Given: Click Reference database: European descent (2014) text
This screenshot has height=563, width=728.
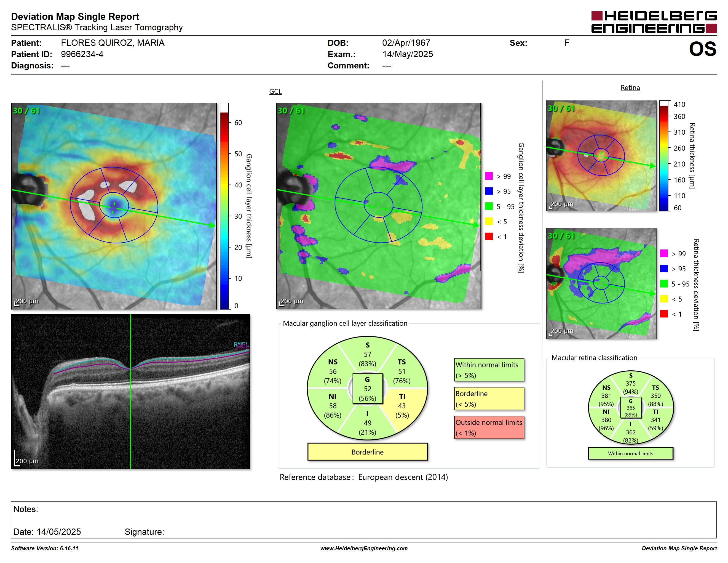Looking at the screenshot, I should pos(364,477).
